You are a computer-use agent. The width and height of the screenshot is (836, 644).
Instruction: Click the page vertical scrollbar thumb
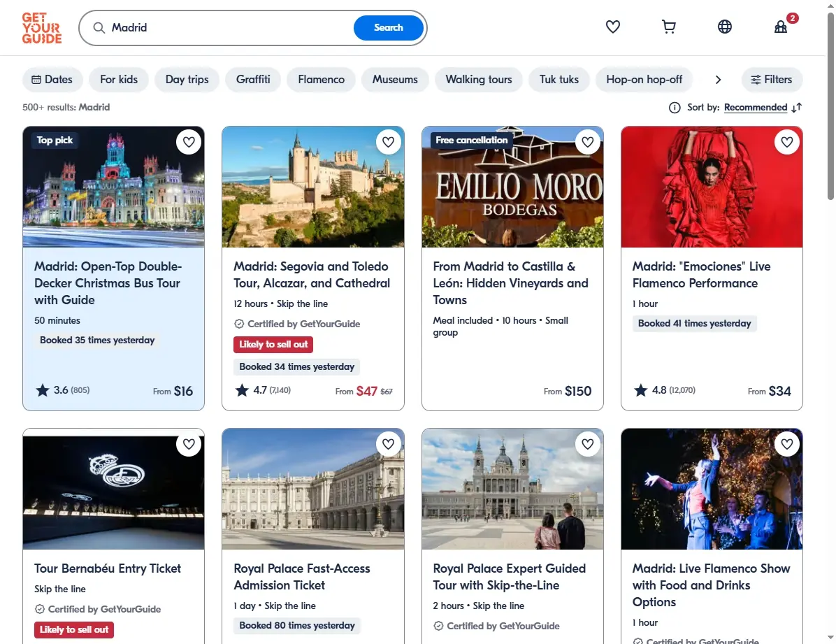pyautogui.click(x=830, y=107)
